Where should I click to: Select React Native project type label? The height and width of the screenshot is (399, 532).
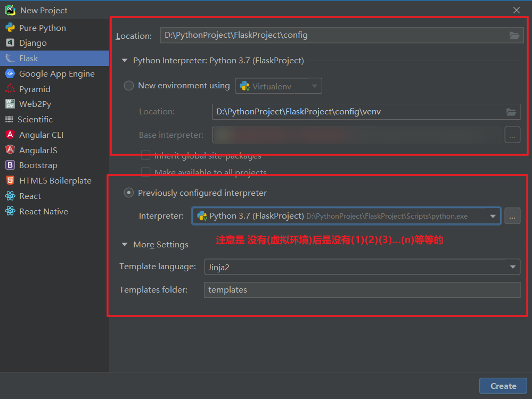coord(44,212)
